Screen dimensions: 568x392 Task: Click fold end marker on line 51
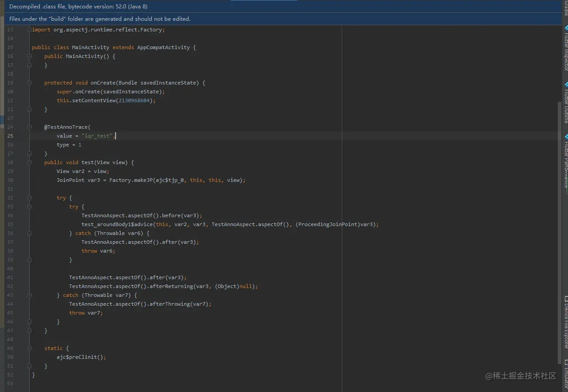29,366
